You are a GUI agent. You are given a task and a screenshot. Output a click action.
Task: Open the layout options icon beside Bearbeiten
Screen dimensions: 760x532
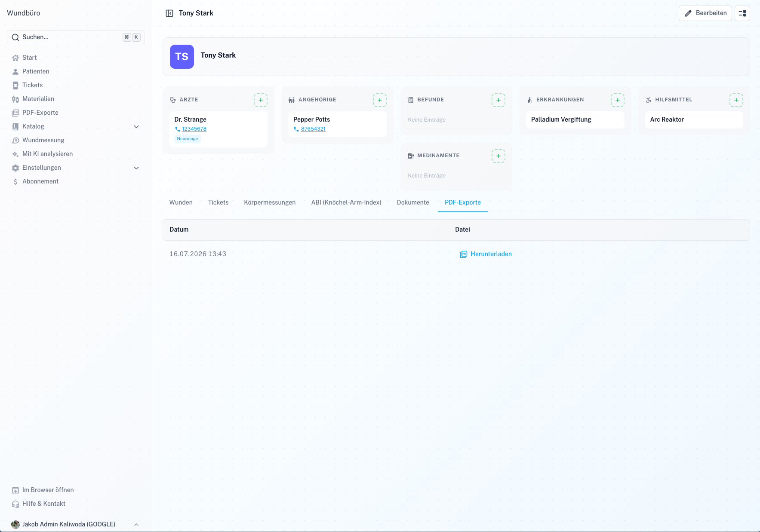tap(742, 13)
